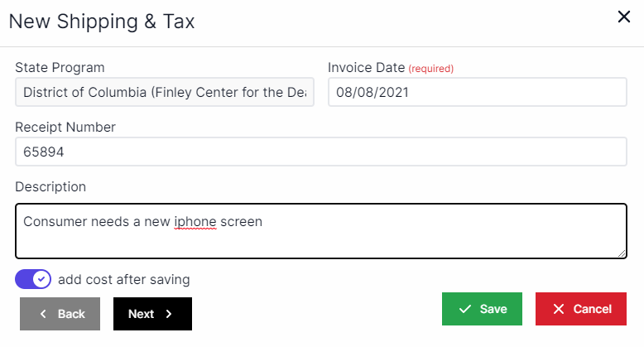Click the red '(required)' indicator text
This screenshot has height=347, width=644.
click(x=430, y=69)
